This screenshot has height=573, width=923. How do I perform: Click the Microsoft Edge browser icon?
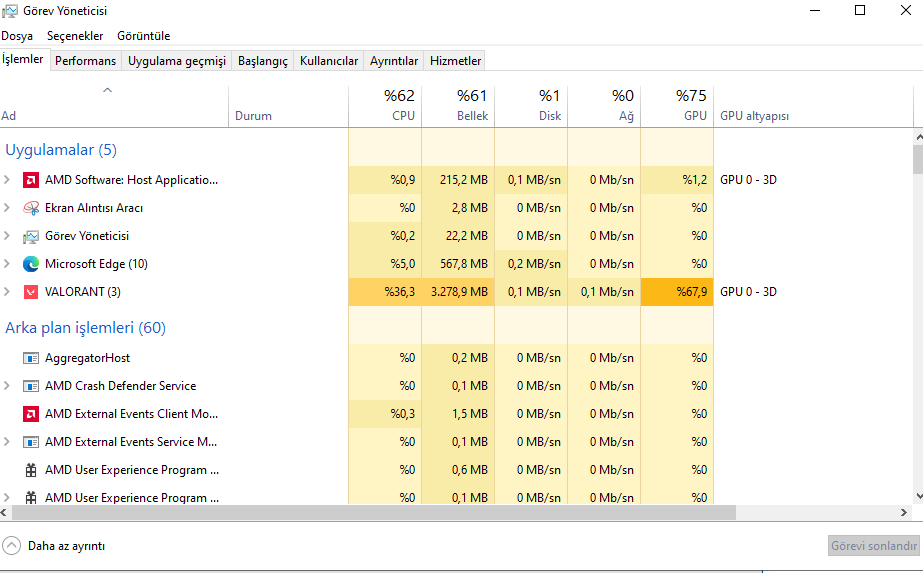(31, 264)
